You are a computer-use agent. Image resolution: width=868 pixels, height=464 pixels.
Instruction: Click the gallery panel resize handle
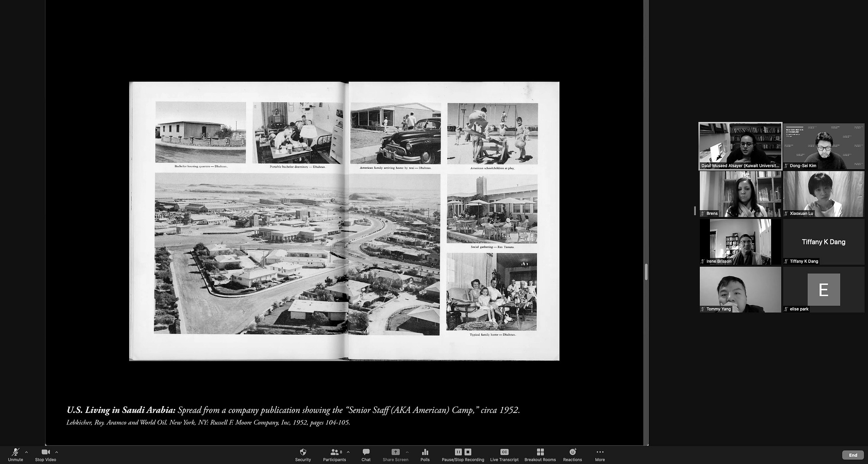(695, 211)
